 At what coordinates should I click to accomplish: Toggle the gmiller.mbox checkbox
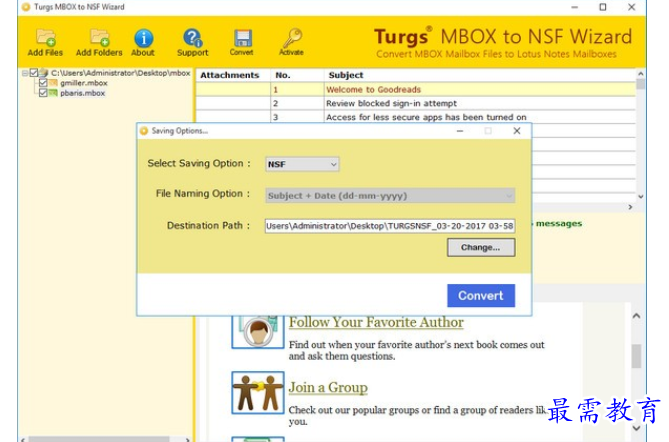tap(43, 83)
